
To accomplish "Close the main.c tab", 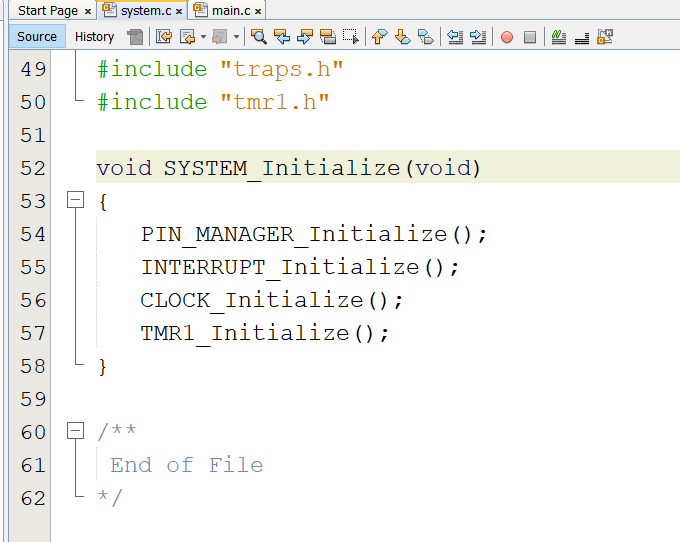I will click(x=258, y=12).
